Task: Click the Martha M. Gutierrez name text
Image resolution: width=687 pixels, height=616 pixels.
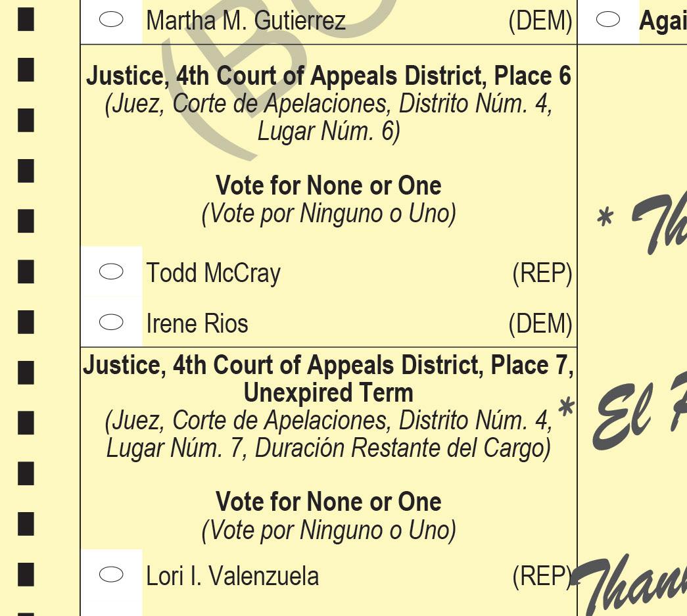Action: pos(246,20)
